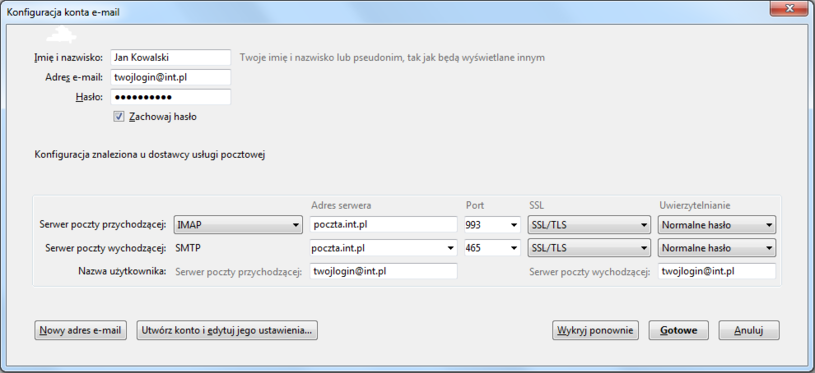815x373 pixels.
Task: Click the Gotowe button
Action: (679, 330)
